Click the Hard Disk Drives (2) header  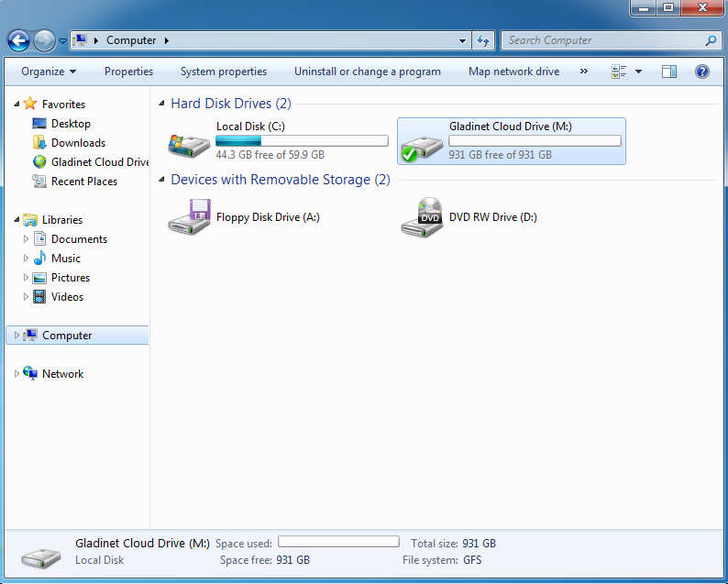coord(231,103)
